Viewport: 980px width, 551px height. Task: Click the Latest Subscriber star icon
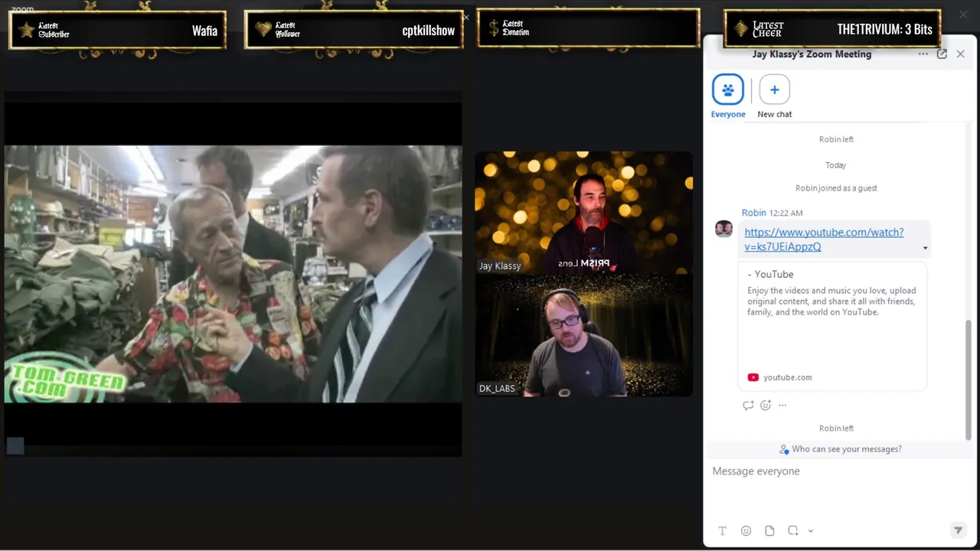[x=26, y=30]
